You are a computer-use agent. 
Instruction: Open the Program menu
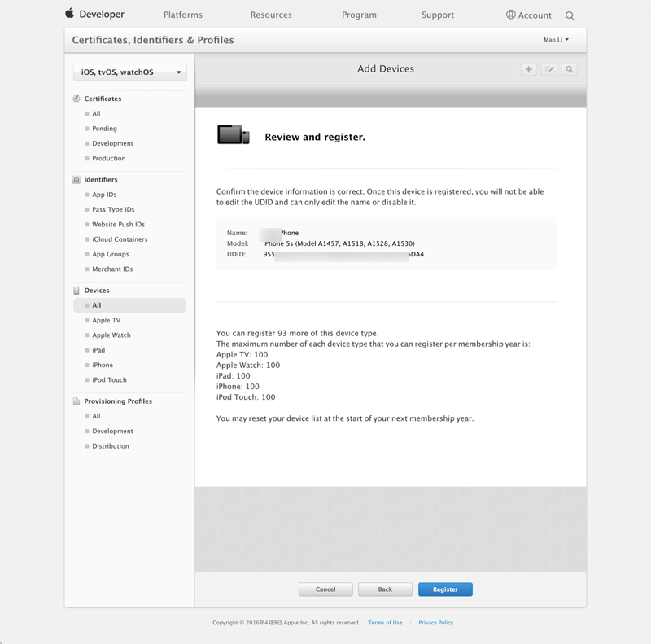(x=359, y=15)
